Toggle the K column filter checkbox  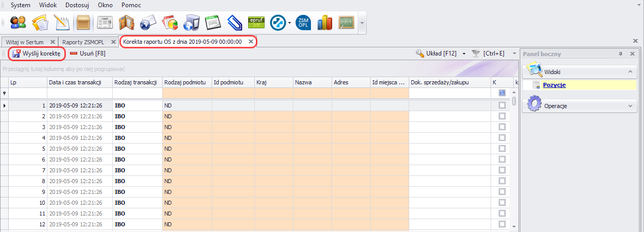502,93
